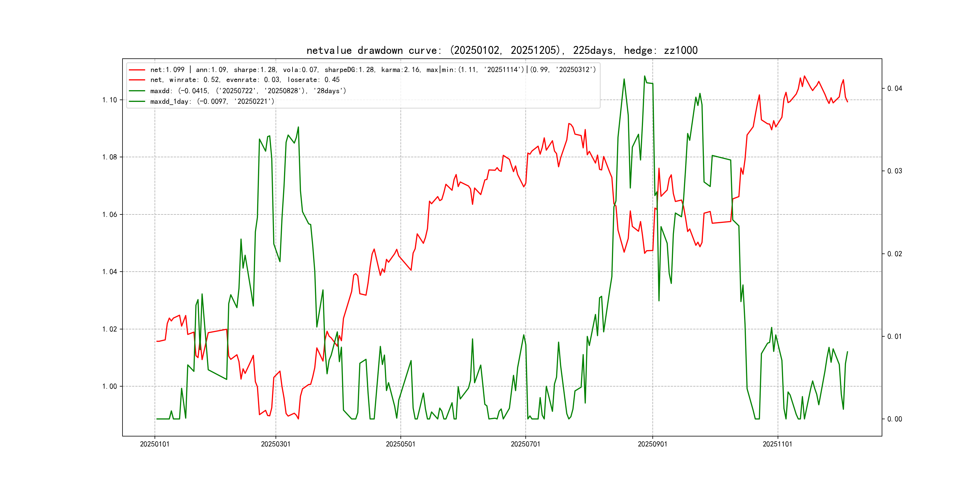Click the red swatch beside 'net, winrate' legend
Viewport: 980px width, 490px height.
pyautogui.click(x=137, y=80)
